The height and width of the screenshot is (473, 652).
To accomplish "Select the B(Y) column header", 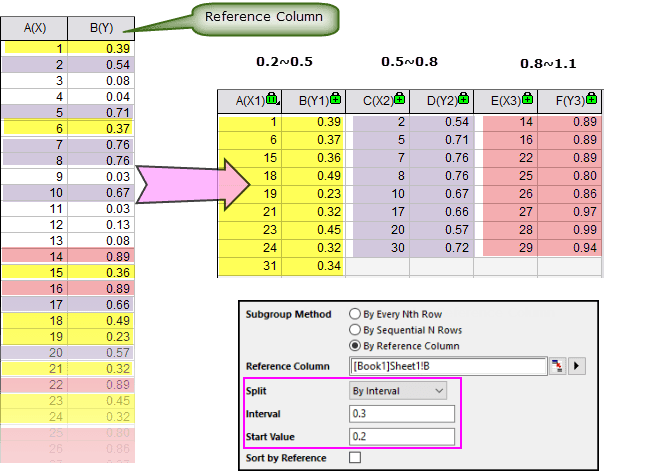I will [x=101, y=28].
